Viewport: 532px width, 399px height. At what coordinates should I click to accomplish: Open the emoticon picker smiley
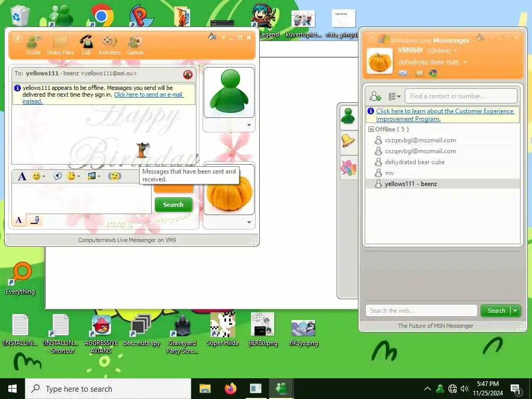tap(36, 176)
